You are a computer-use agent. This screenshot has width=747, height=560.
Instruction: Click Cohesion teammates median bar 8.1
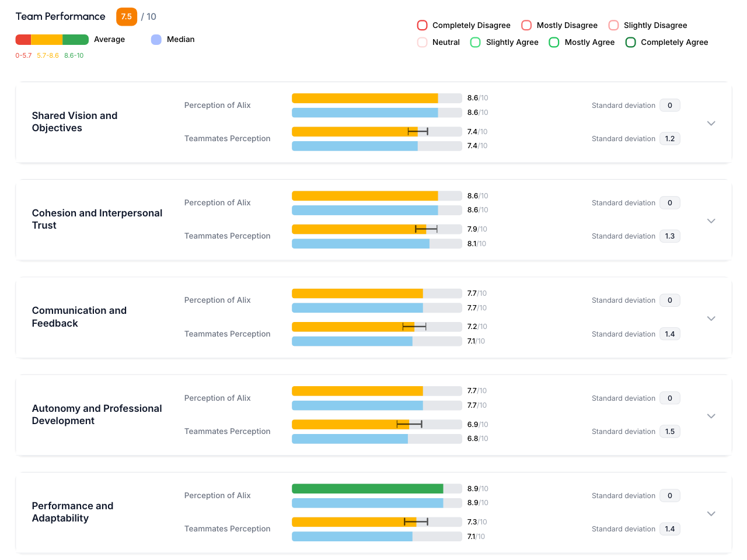coord(377,244)
